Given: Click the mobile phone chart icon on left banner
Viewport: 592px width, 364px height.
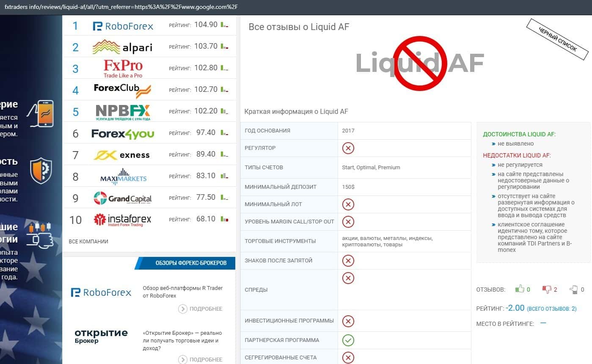Looking at the screenshot, I should pos(41,113).
